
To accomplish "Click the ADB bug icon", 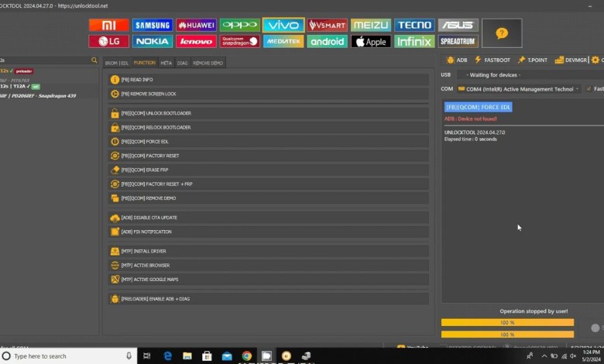I will pos(450,60).
